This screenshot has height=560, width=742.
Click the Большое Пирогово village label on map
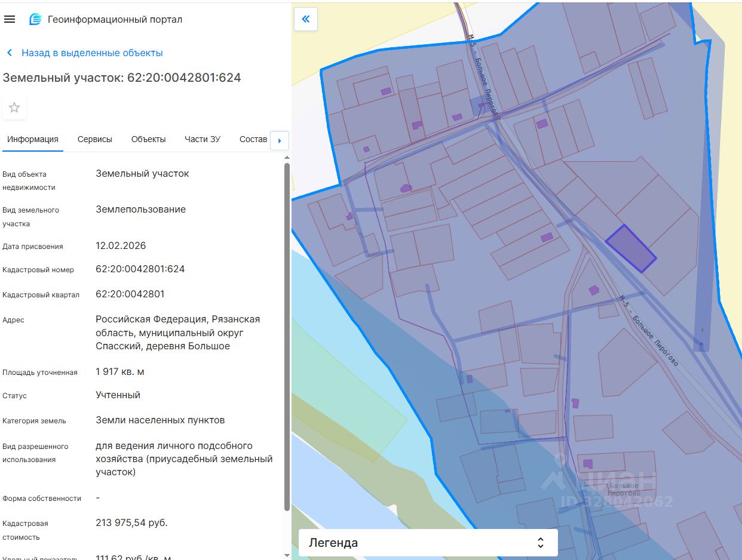tap(624, 490)
